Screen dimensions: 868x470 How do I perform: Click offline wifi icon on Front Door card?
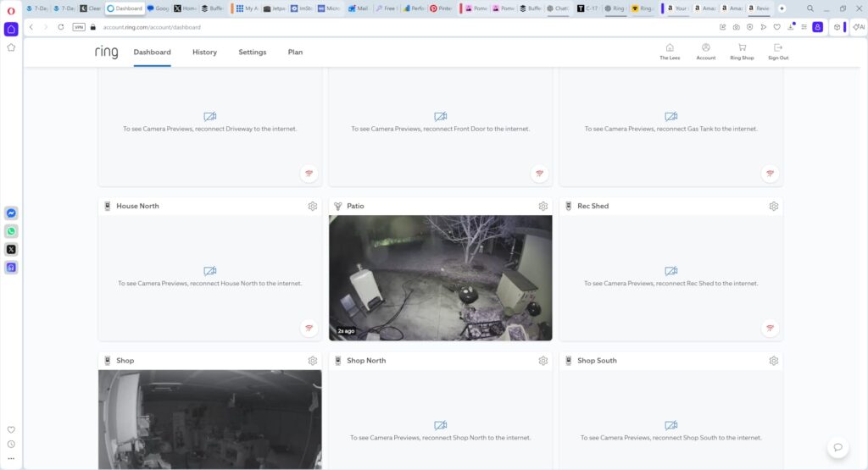click(x=539, y=173)
